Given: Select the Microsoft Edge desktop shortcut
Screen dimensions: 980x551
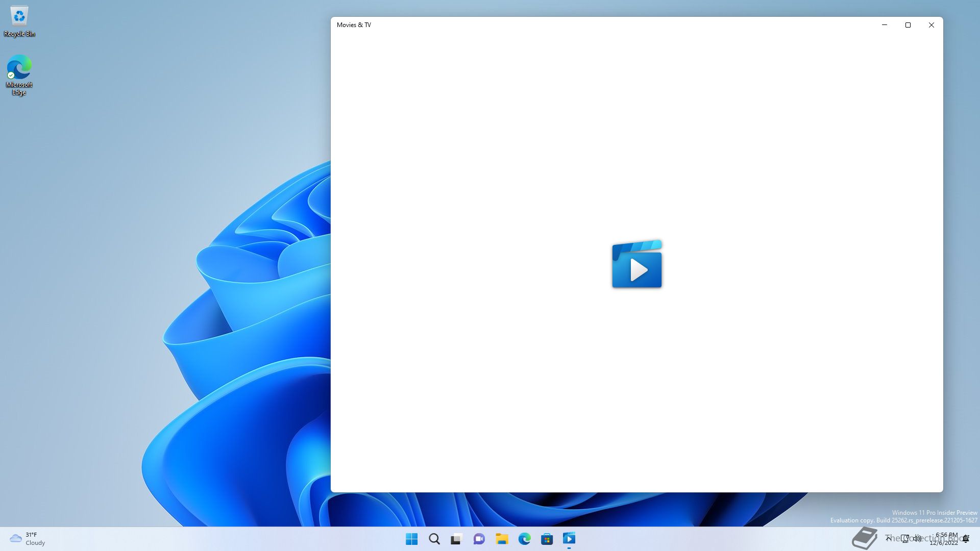Looking at the screenshot, I should [19, 74].
